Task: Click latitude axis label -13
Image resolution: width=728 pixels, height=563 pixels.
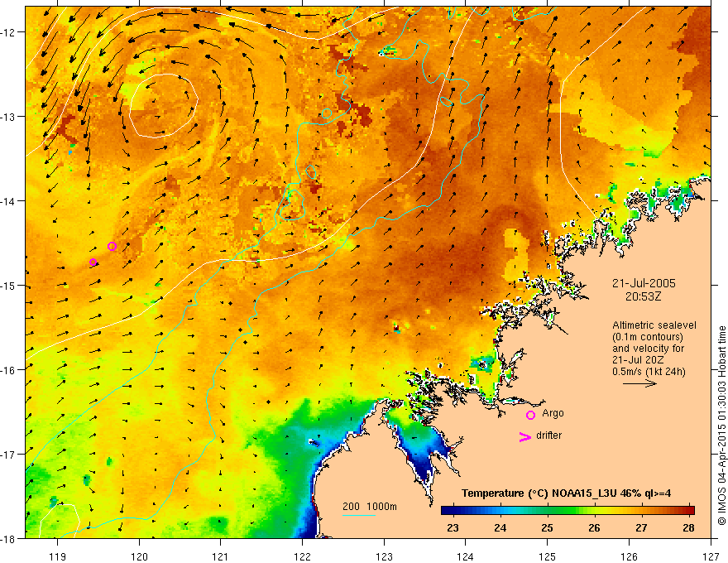Action: 9,117
